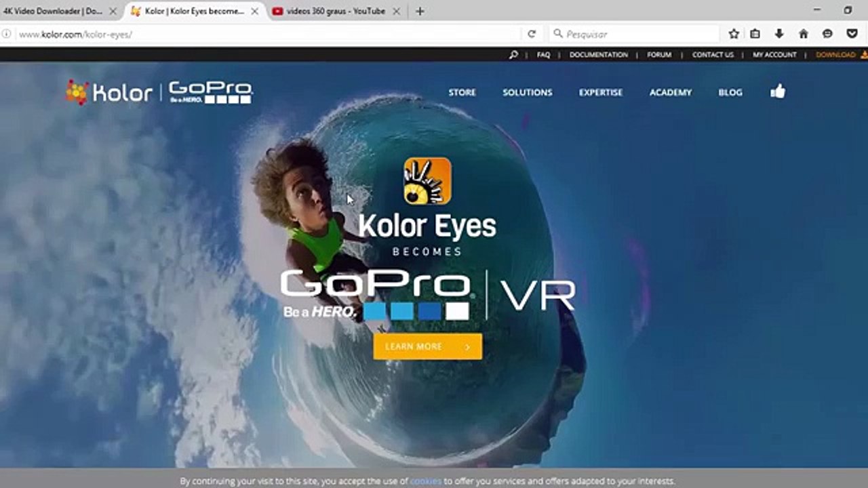
Task: Close the Kolor Eyes tab
Action: 254,12
